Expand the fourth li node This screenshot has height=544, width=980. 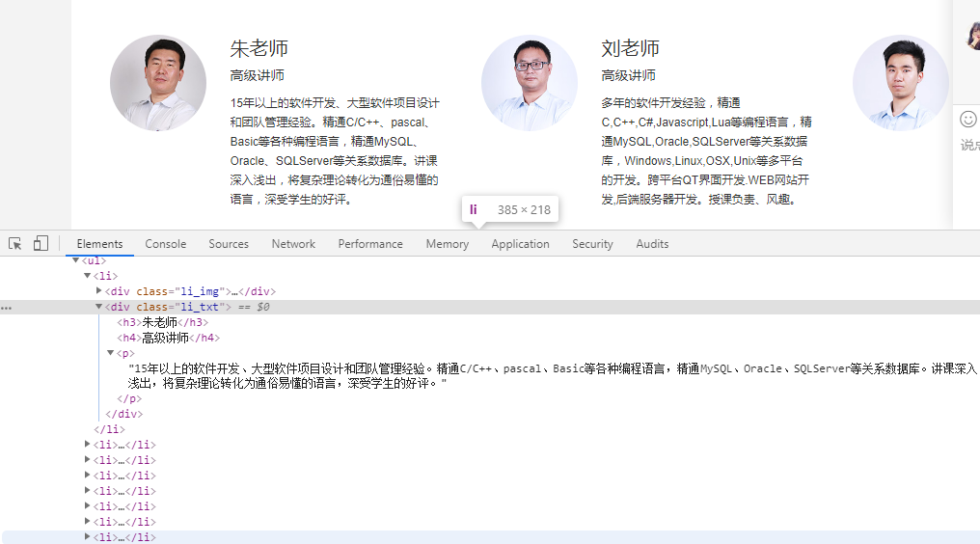[88, 476]
